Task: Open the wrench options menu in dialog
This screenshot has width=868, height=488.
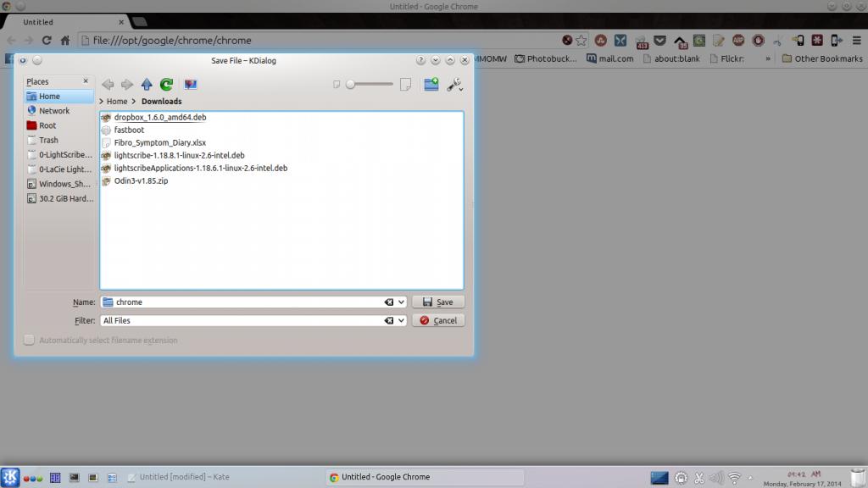Action: [x=454, y=84]
